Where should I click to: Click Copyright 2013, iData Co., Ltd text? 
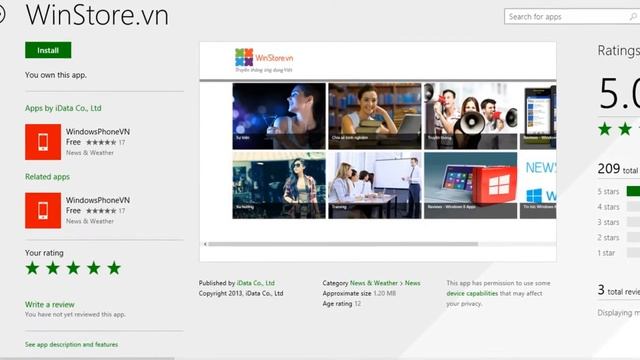[x=241, y=293]
